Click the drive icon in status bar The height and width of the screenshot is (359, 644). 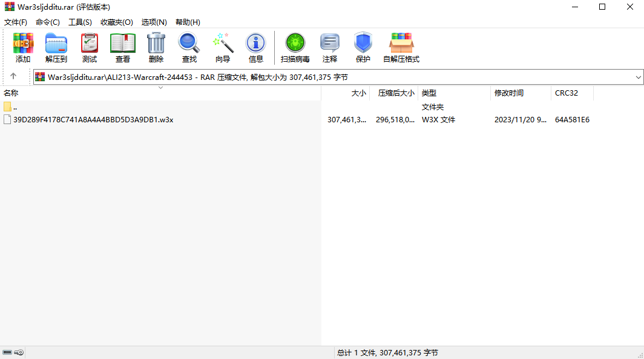(x=7, y=352)
